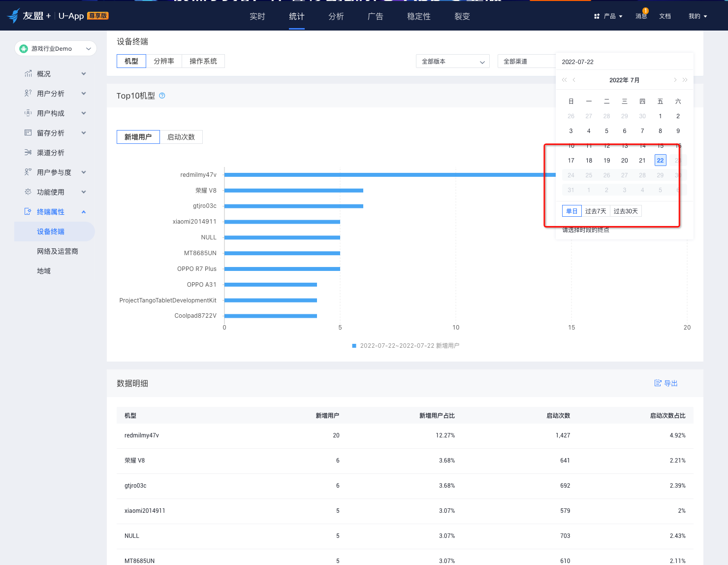Switch chart to 新增用户
Image resolution: width=728 pixels, height=565 pixels.
click(138, 137)
